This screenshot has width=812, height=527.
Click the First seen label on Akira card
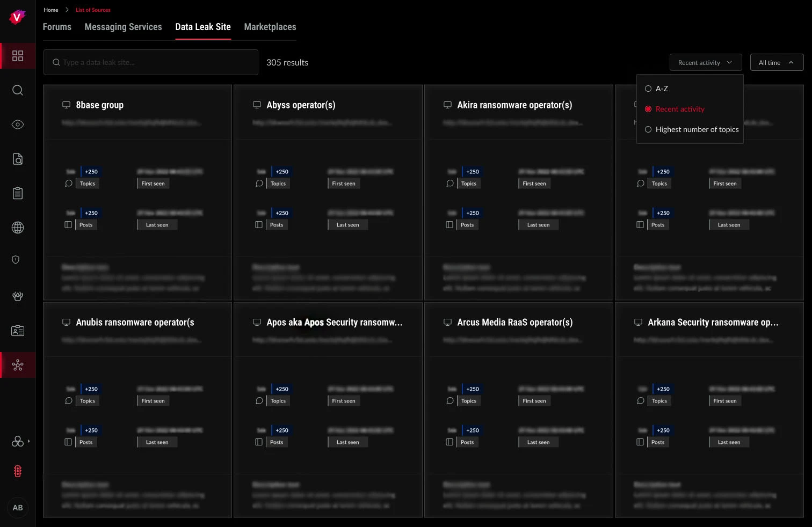(x=534, y=184)
